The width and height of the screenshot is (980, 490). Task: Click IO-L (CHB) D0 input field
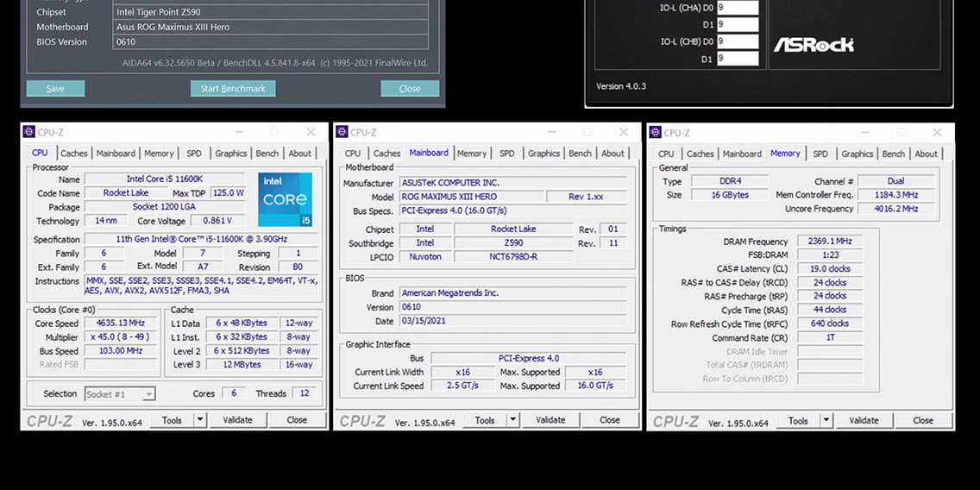coord(738,42)
